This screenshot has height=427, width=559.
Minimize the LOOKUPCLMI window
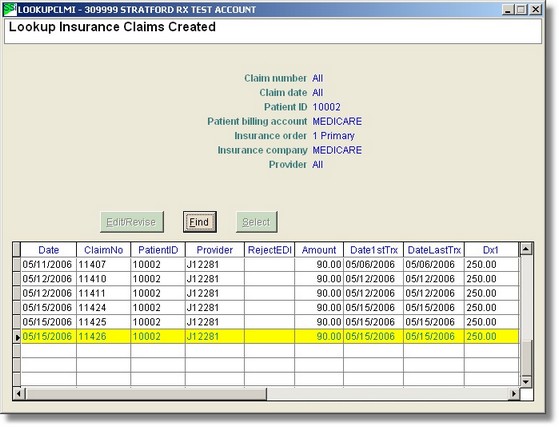pos(508,10)
